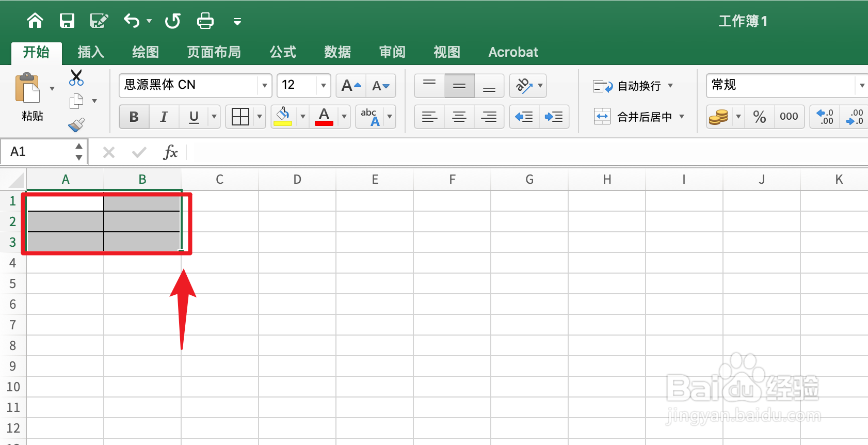Align text to bottom
Image resolution: width=868 pixels, height=445 pixels.
(x=489, y=86)
